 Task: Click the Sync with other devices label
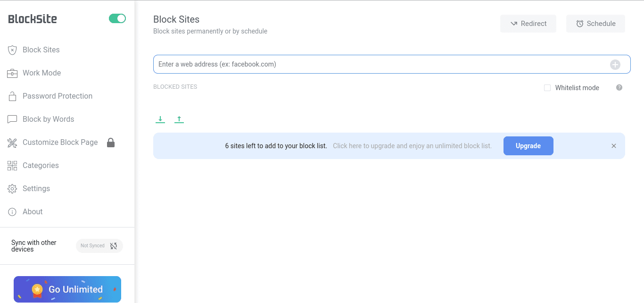[34, 246]
